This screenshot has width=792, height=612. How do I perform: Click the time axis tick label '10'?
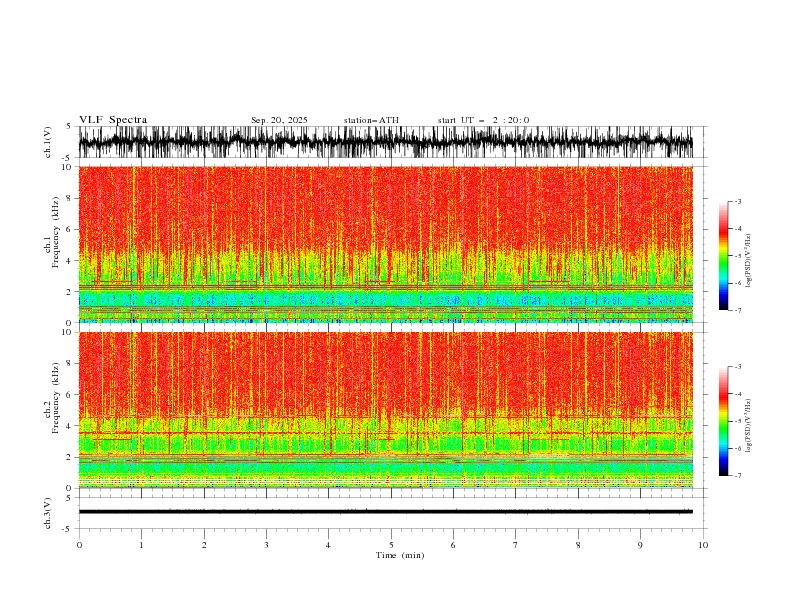(x=703, y=545)
